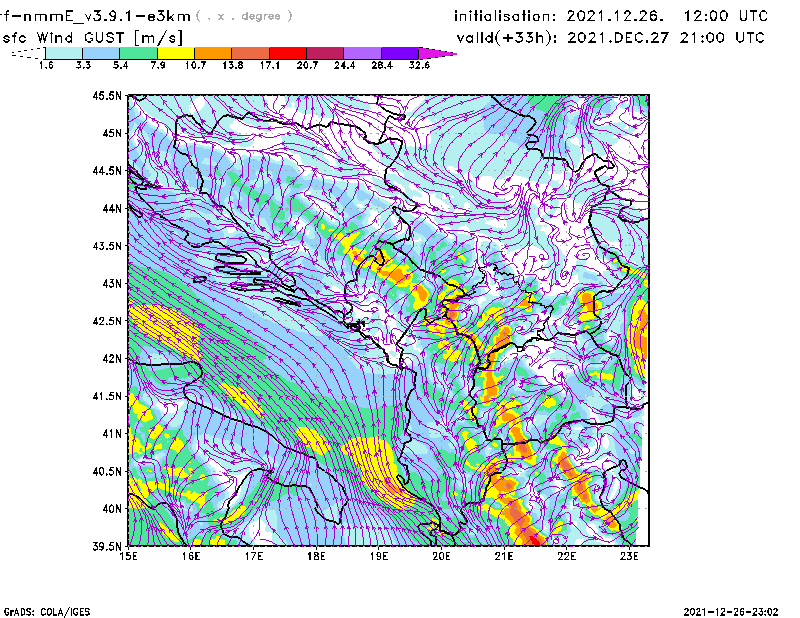This screenshot has width=800, height=618.
Task: Click the orange legend swatch (10.7–13.8)
Action: (213, 53)
